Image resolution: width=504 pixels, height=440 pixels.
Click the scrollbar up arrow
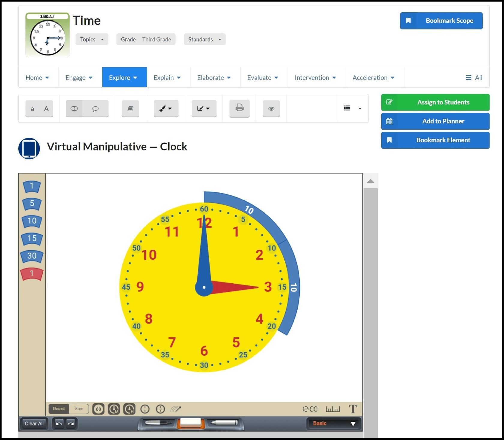point(370,181)
